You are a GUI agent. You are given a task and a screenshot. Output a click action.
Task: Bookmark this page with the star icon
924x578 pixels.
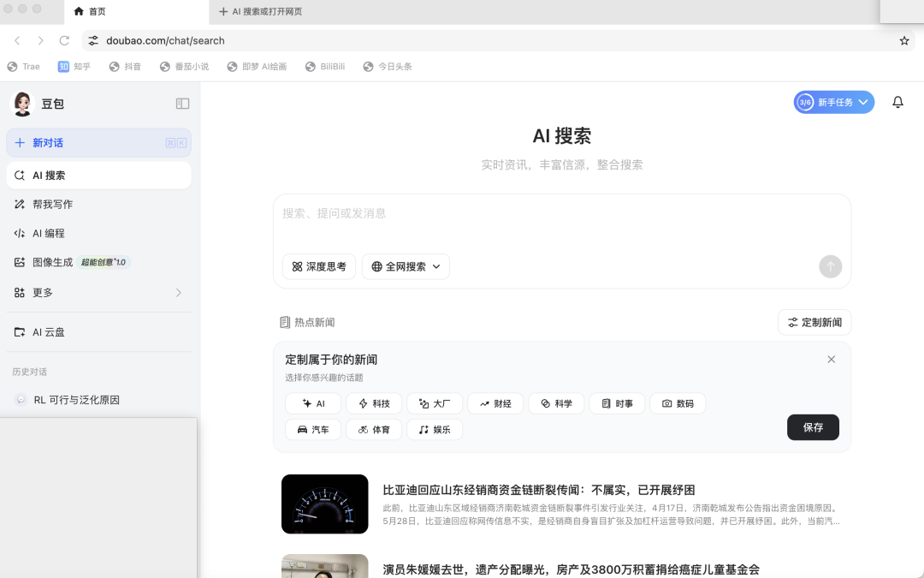tap(904, 41)
